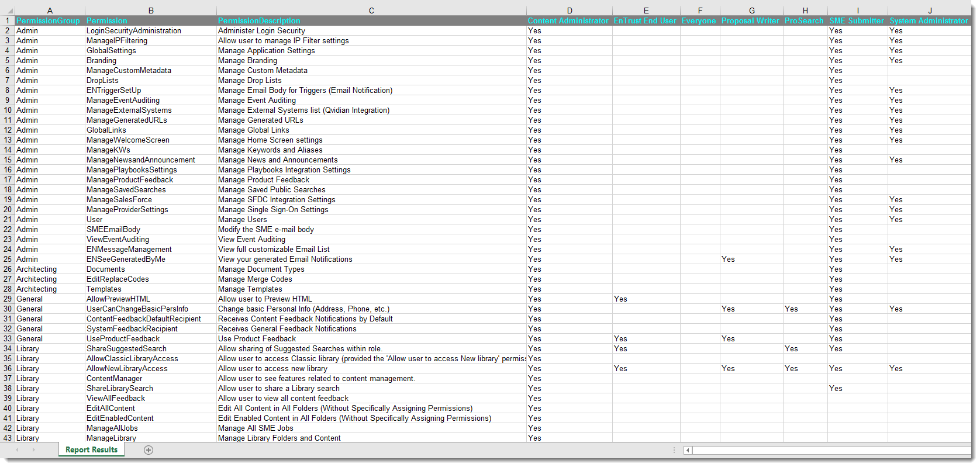Select the ManageProductFeedback cell
The height and width of the screenshot is (467, 980).
point(151,179)
